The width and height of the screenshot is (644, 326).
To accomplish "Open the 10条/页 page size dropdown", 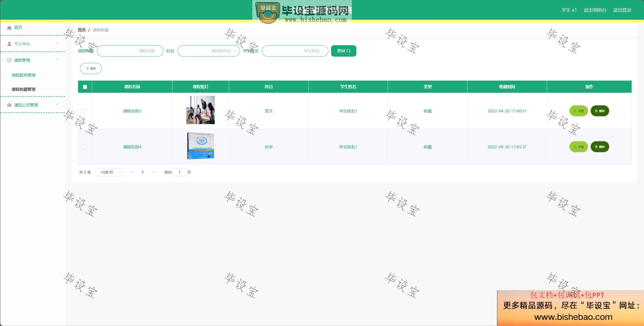I will [109, 172].
